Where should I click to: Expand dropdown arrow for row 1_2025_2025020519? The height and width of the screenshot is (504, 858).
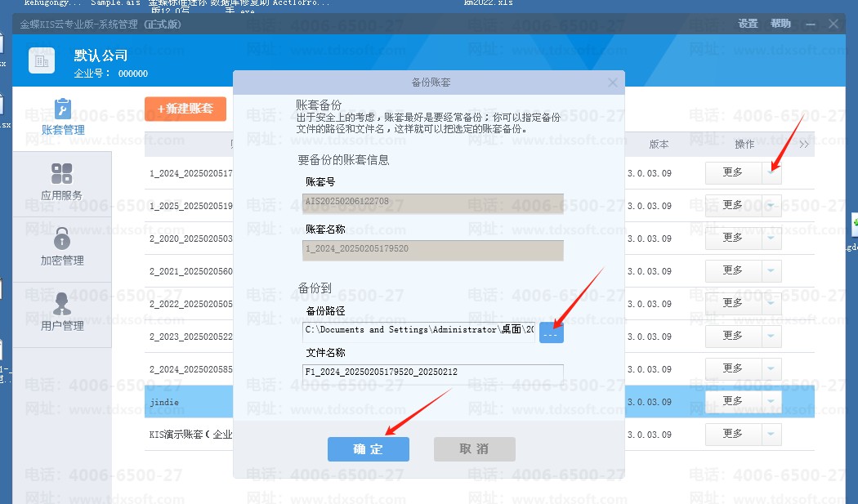click(771, 206)
